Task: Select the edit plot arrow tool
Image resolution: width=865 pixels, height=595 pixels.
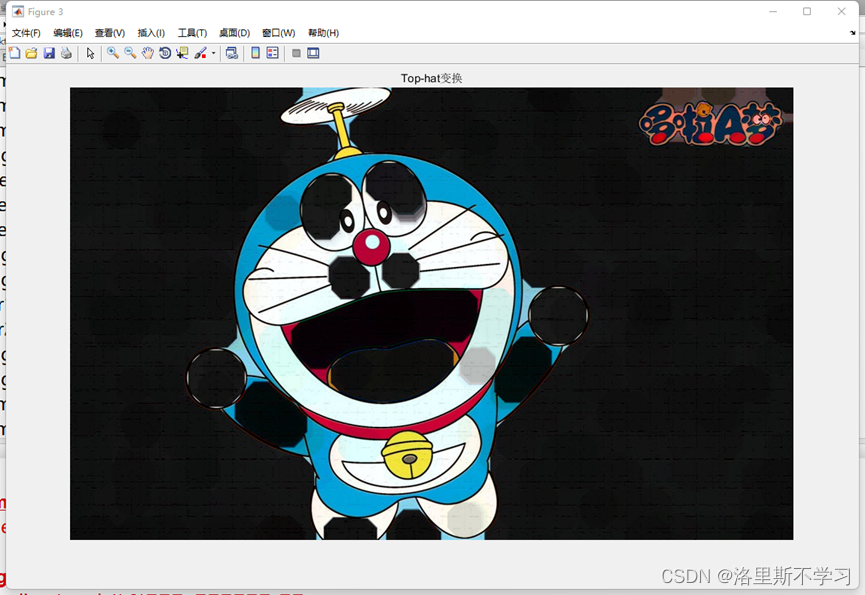Action: (90, 53)
